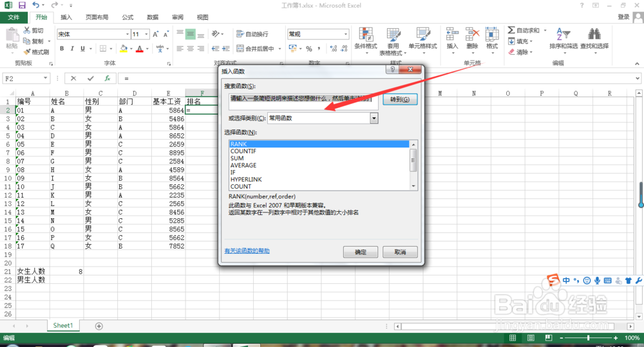Switch to the Formulas (公式) tab
The height and width of the screenshot is (347, 644).
tap(128, 17)
